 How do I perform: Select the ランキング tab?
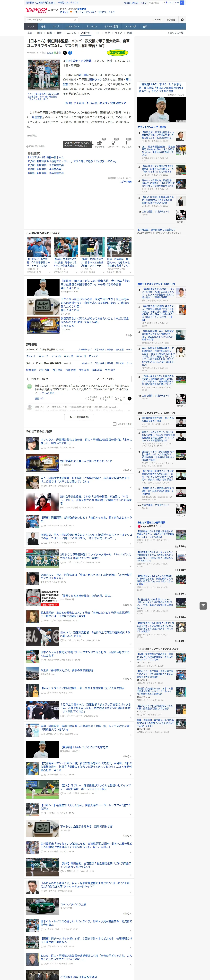[x=130, y=27]
